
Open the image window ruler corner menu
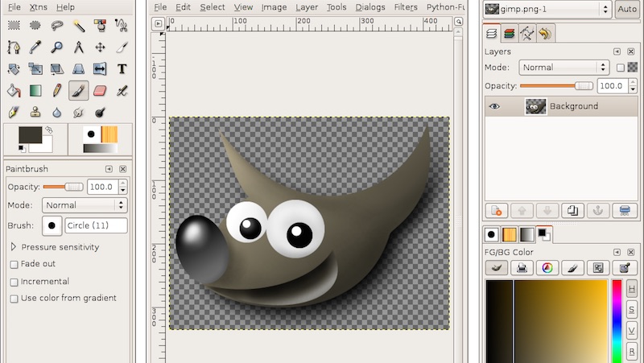click(158, 24)
